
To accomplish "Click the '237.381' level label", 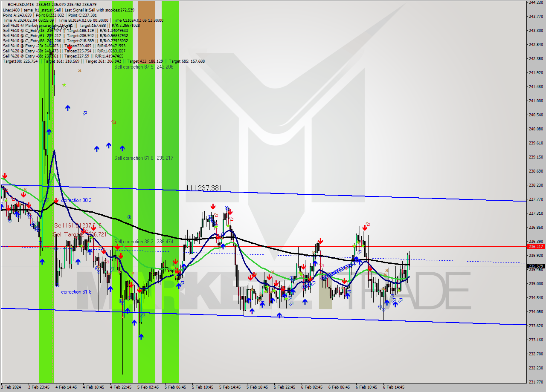I will click(x=210, y=188).
